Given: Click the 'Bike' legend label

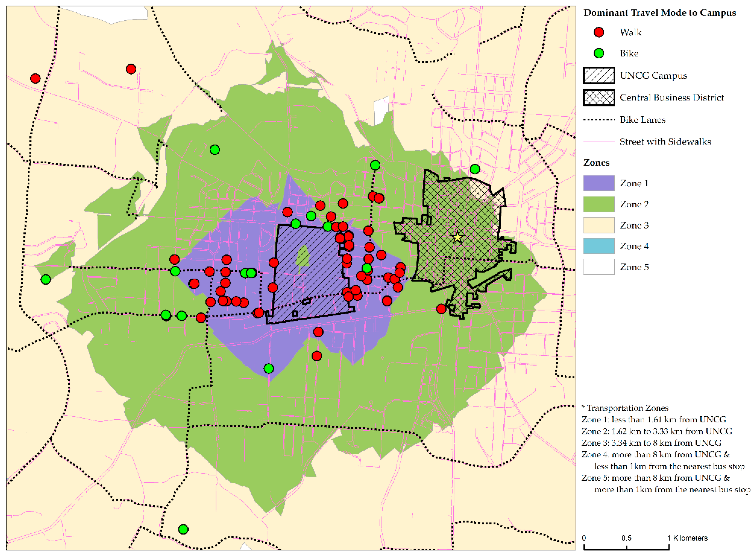Looking at the screenshot, I should (629, 53).
